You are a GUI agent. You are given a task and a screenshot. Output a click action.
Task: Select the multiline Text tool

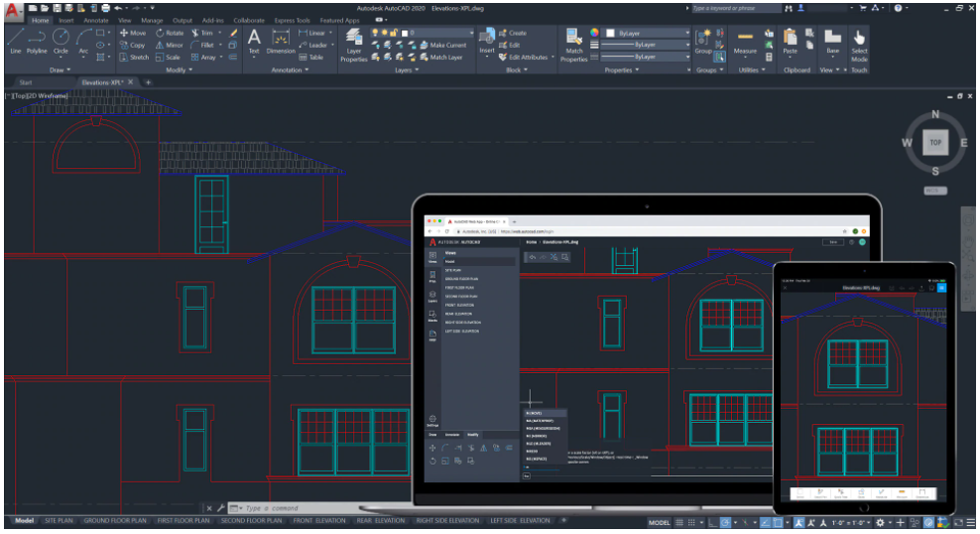[x=254, y=42]
